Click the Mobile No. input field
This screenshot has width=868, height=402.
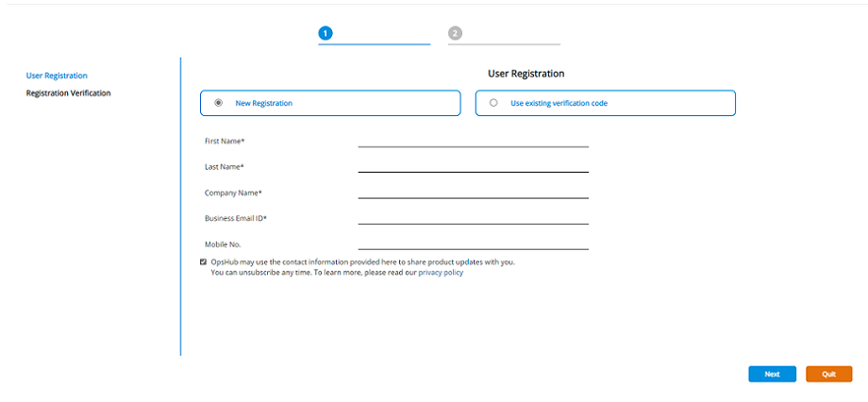point(473,243)
